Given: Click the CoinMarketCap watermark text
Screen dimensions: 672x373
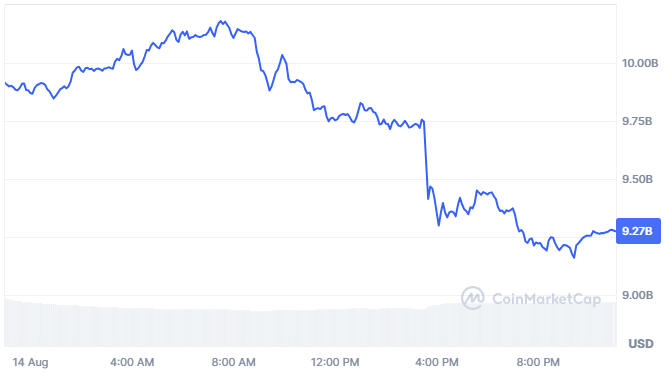Looking at the screenshot, I should (x=546, y=299).
